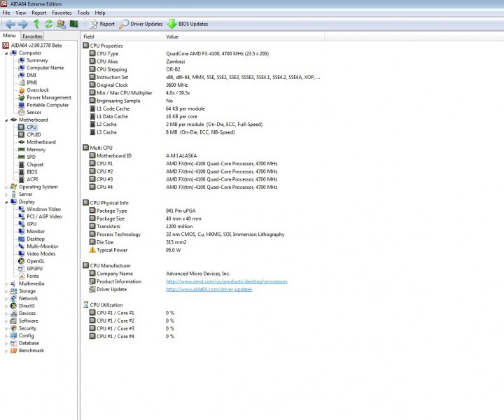This screenshot has width=504, height=420.
Task: Select the GPU tree item
Action: [31, 224]
